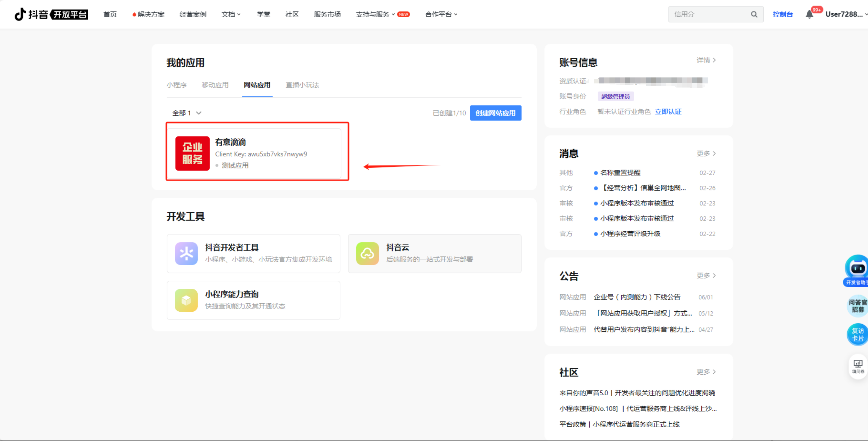Click the Douyin Open Platform logo

51,14
